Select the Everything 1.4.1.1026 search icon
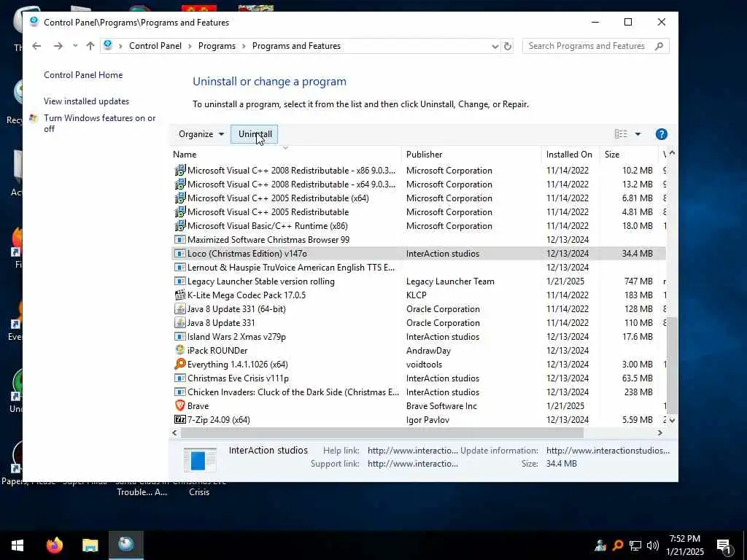The width and height of the screenshot is (747, 560). [179, 365]
